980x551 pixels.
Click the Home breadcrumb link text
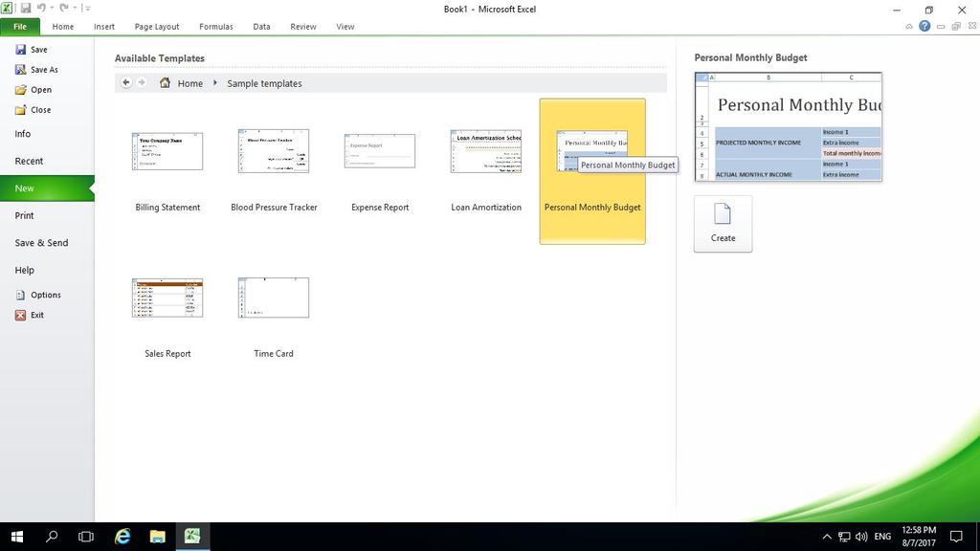point(190,83)
